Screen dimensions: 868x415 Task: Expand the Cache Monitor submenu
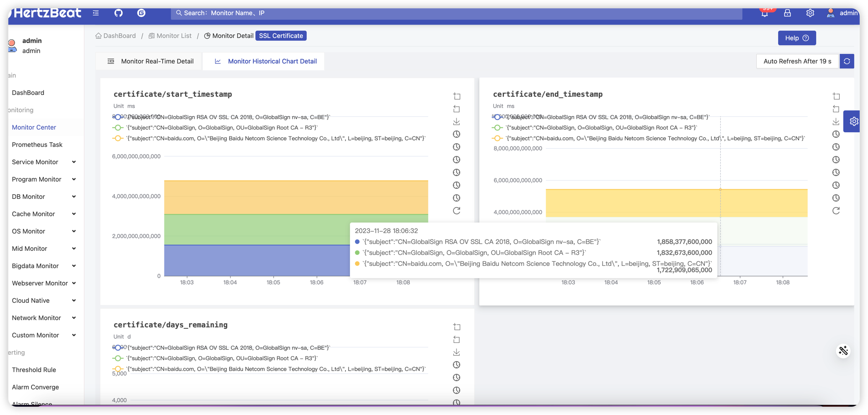[44, 214]
